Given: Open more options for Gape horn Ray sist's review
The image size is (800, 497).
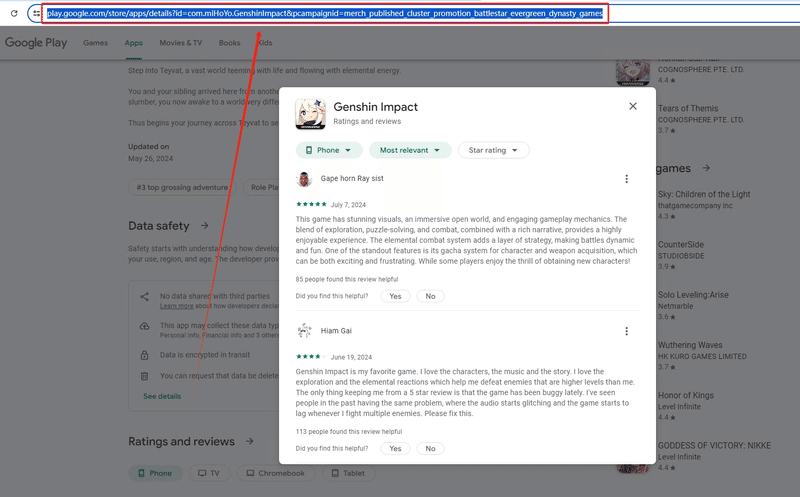Looking at the screenshot, I should pos(627,179).
